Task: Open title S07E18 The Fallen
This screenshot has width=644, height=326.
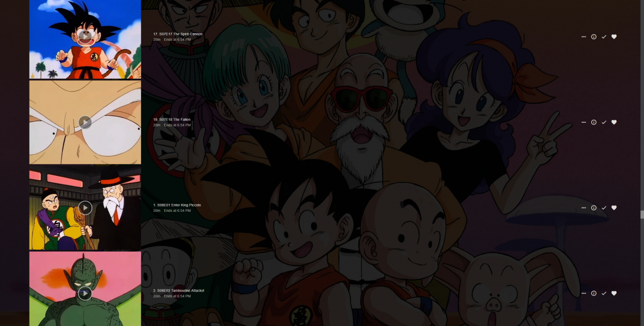Action: [172, 120]
